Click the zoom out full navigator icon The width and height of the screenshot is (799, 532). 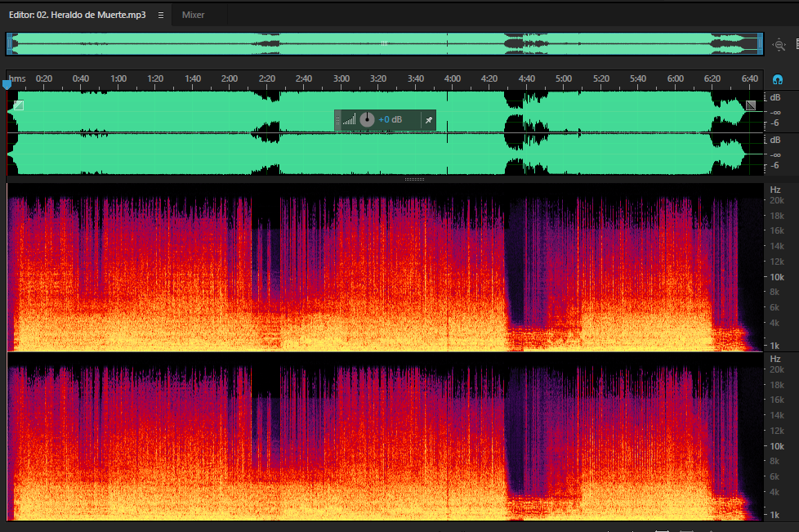pyautogui.click(x=779, y=45)
